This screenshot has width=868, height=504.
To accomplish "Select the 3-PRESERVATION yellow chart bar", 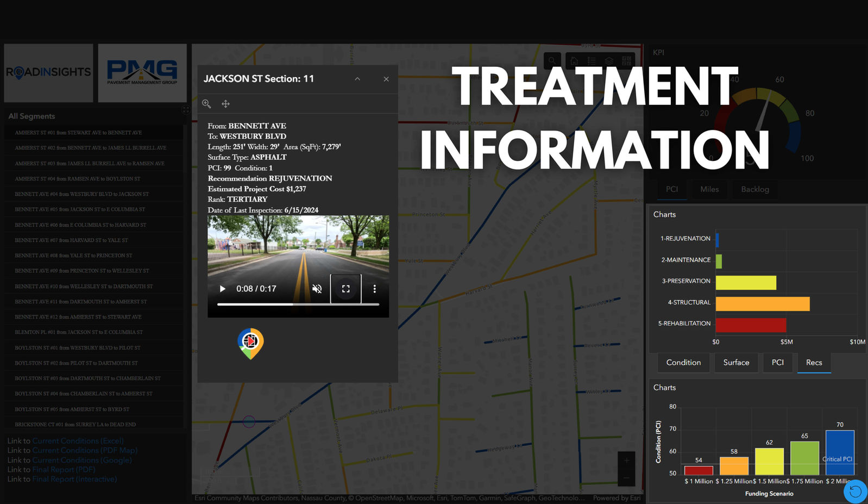I will click(746, 283).
